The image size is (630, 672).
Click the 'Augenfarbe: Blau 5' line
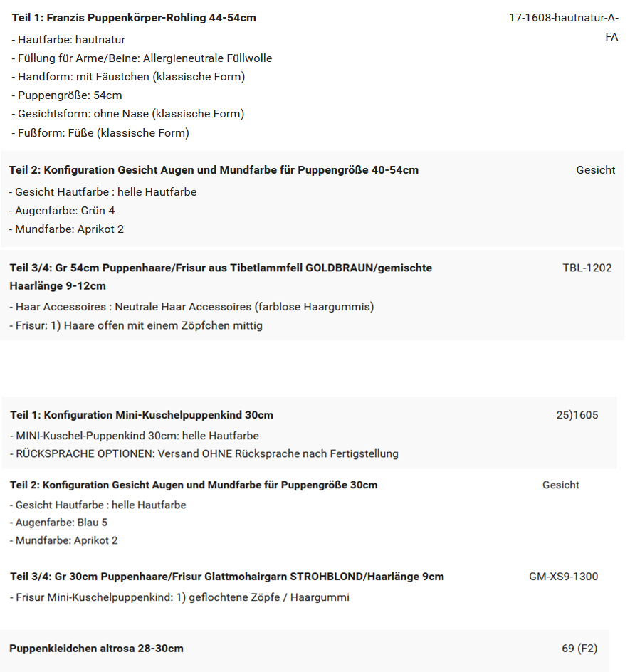(58, 523)
